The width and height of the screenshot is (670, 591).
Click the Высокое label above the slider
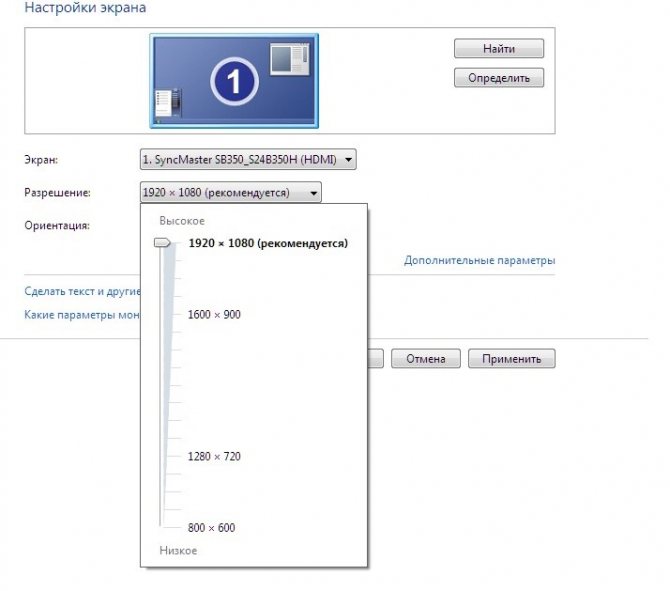(182, 221)
